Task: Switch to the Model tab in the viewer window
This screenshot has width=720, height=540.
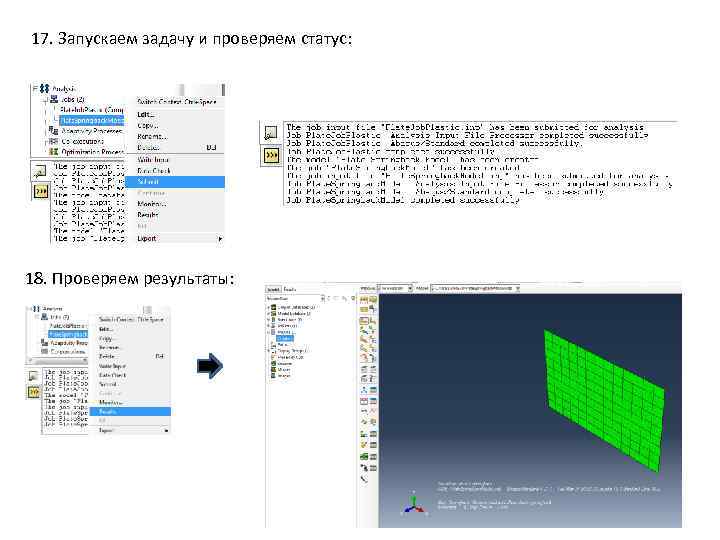Action: coord(273,289)
